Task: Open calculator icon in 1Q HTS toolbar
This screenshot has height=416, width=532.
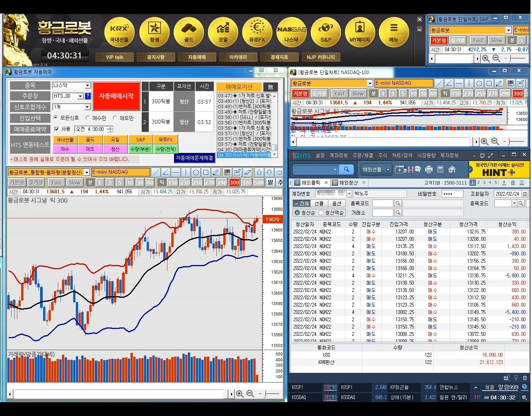Action: click(440, 169)
